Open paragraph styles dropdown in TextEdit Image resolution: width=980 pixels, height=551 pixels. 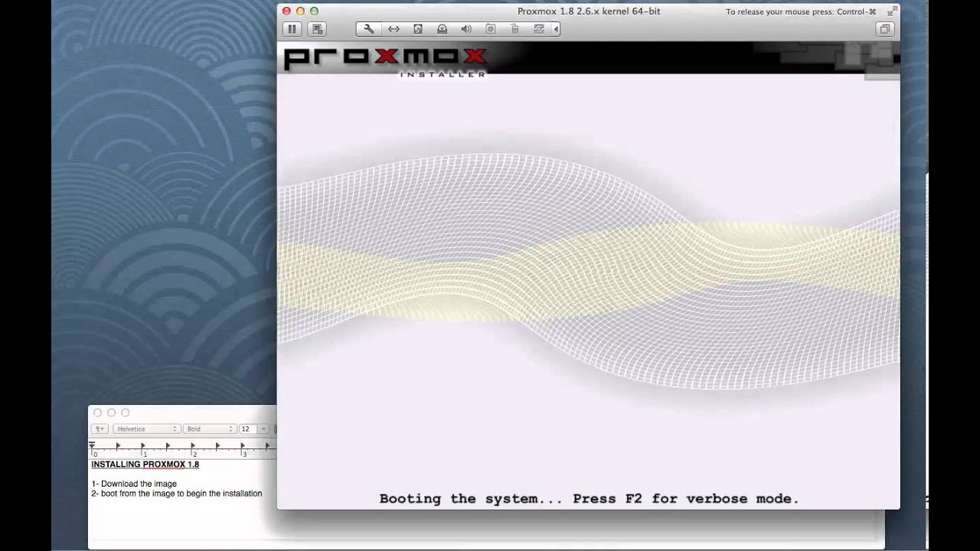coord(100,429)
